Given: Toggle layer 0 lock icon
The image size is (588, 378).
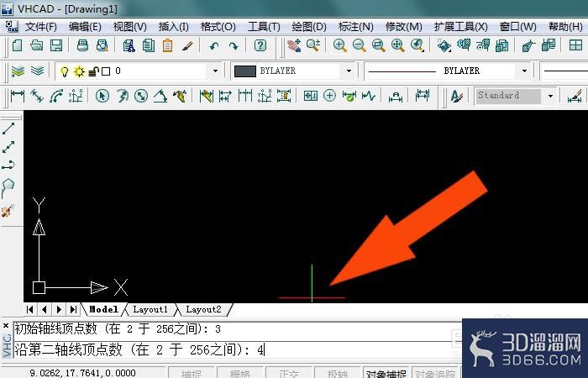Looking at the screenshot, I should tap(94, 71).
